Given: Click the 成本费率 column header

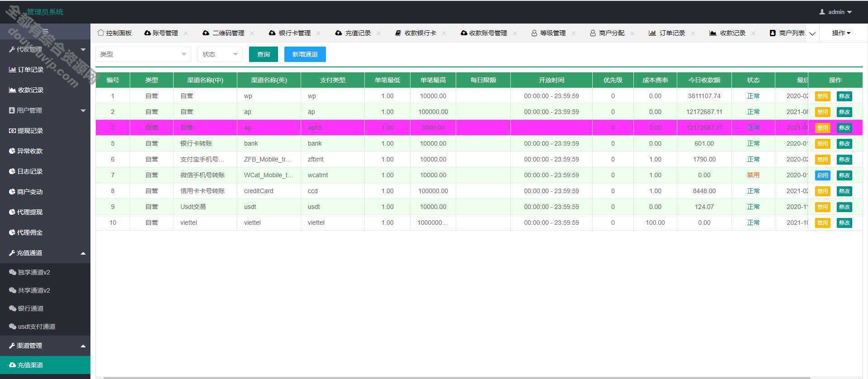Looking at the screenshot, I should click(655, 80).
